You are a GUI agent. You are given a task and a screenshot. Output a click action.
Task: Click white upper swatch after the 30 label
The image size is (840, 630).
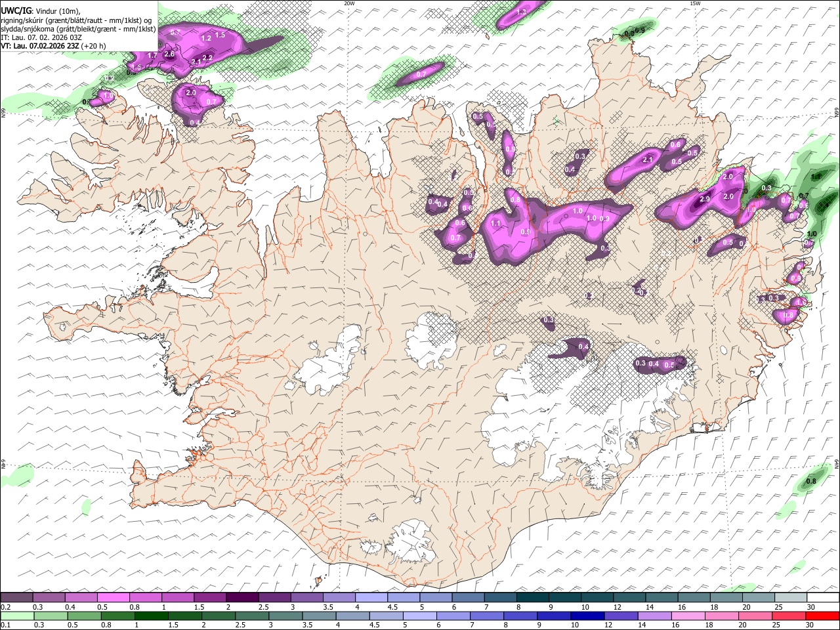click(x=824, y=597)
